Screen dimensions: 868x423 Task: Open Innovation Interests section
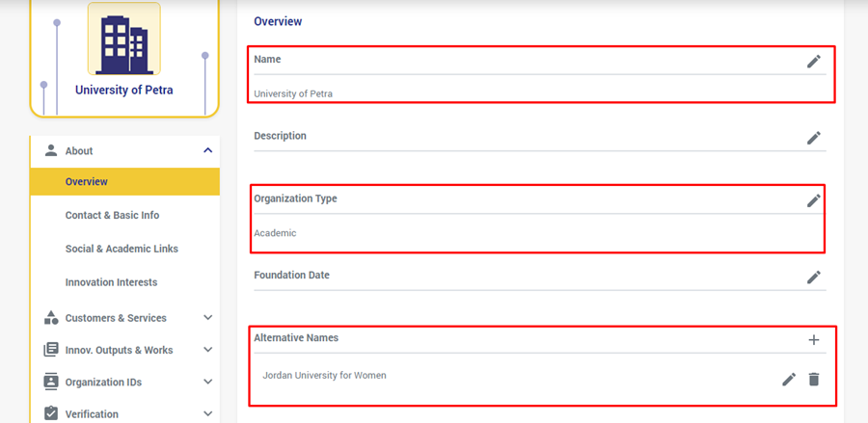point(111,282)
